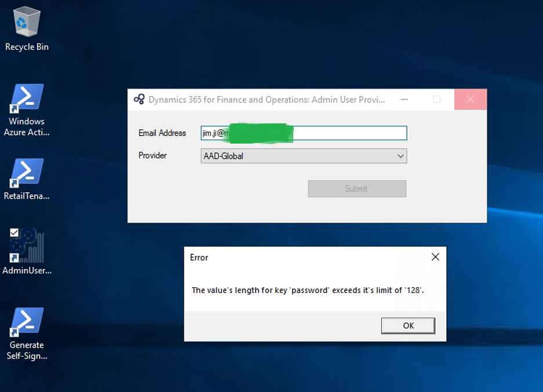Open the Provider combo box showing AAD-Global
The height and width of the screenshot is (392, 543).
(x=304, y=156)
